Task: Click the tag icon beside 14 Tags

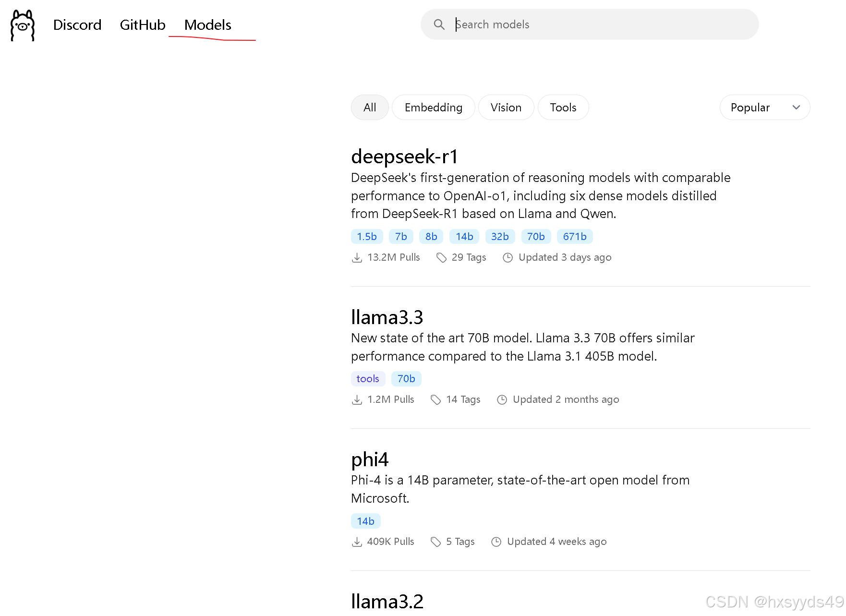Action: [435, 400]
